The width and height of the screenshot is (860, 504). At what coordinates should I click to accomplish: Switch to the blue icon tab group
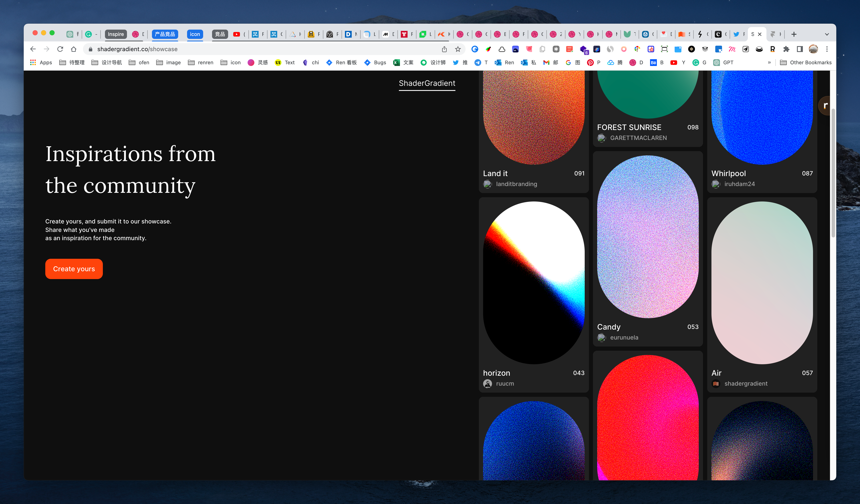tap(195, 34)
